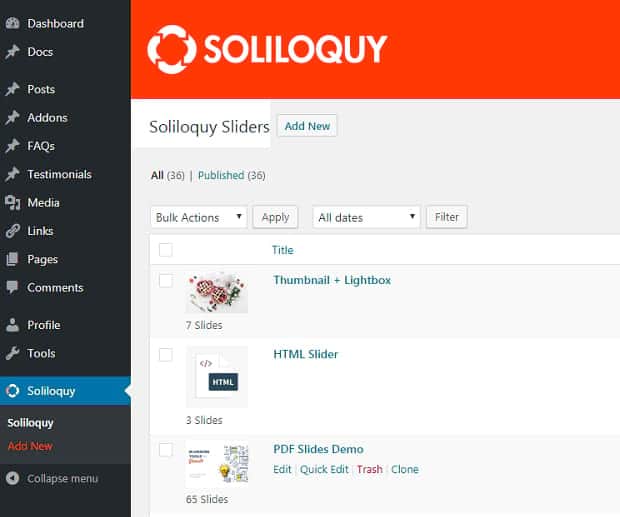Click the Dashboard gauge icon
Viewport: 620px width, 517px height.
point(12,23)
